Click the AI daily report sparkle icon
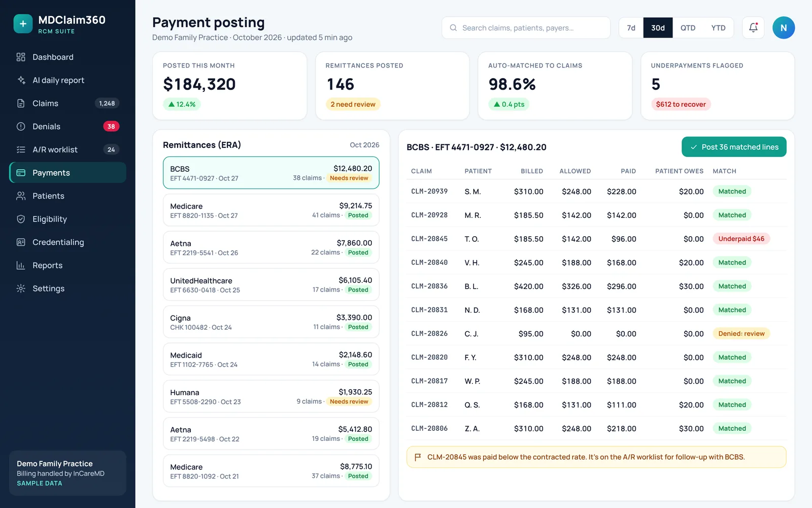812x508 pixels. click(x=21, y=80)
